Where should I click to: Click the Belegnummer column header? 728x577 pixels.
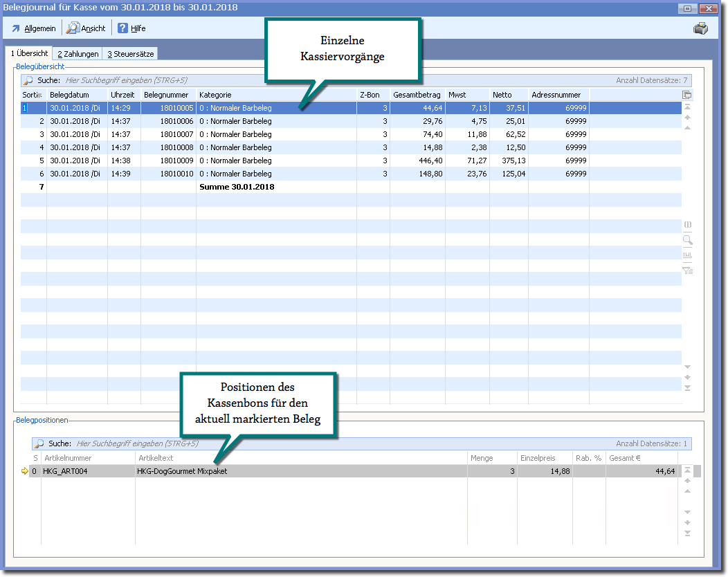(x=167, y=95)
